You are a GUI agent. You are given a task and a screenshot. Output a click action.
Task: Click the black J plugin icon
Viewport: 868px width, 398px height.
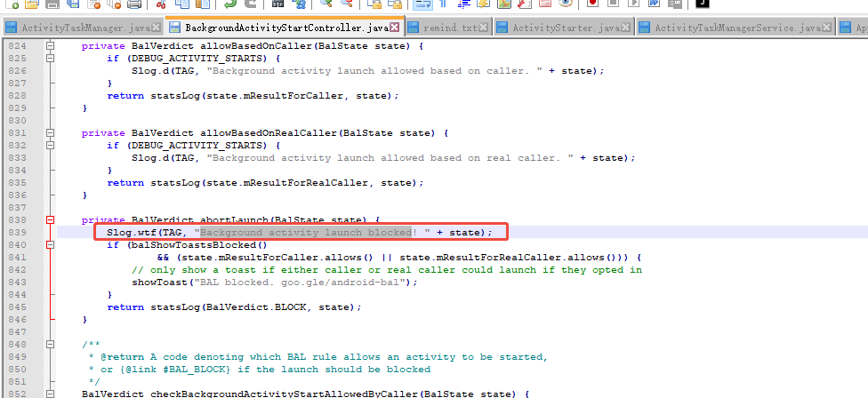pyautogui.click(x=703, y=4)
